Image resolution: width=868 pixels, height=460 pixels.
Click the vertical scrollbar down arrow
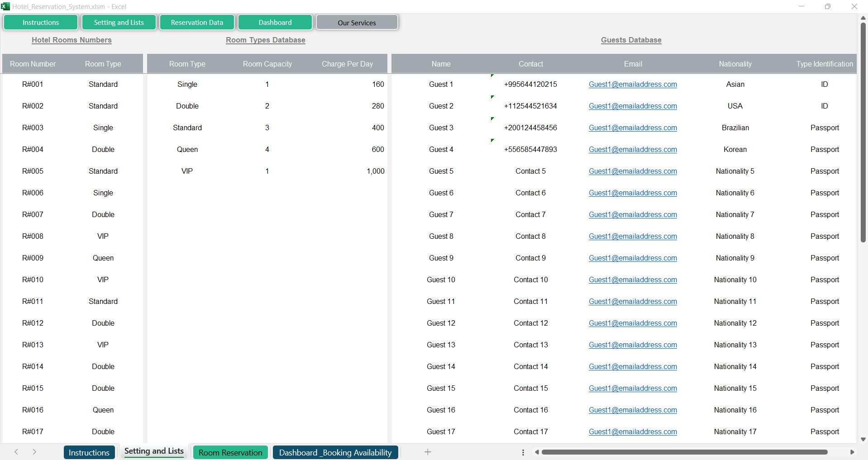863,439
